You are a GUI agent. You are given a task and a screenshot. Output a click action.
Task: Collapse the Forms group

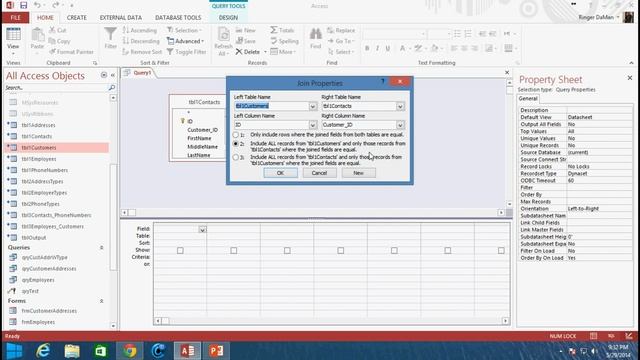101,301
